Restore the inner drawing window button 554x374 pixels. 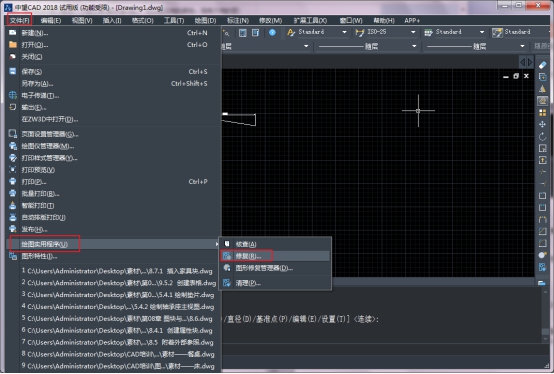[516, 76]
